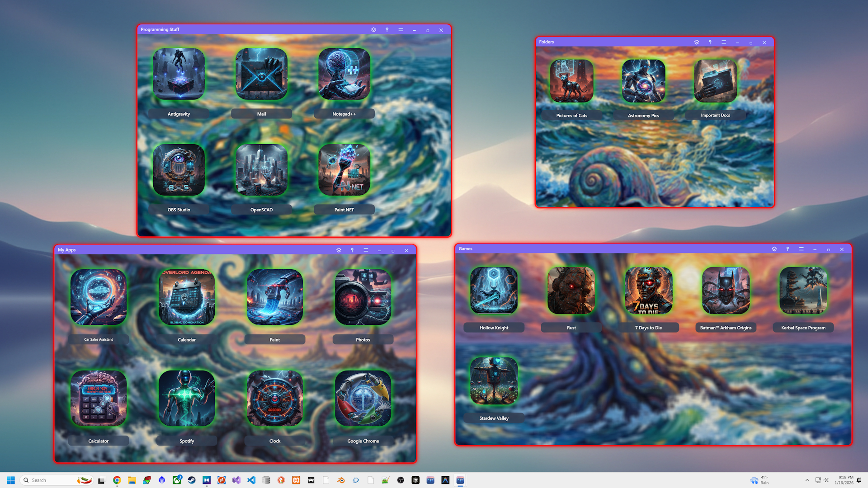
Task: Launch the Paint.NET shortcut icon
Action: click(344, 170)
